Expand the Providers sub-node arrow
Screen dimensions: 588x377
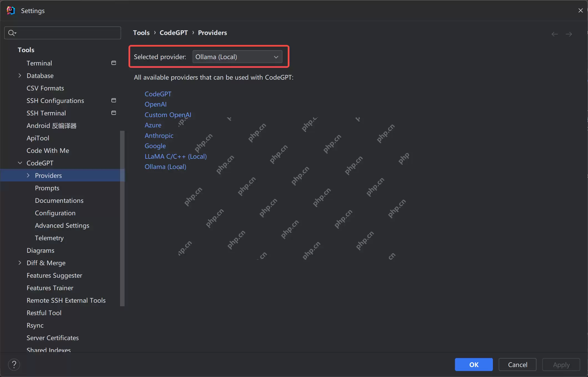click(28, 175)
